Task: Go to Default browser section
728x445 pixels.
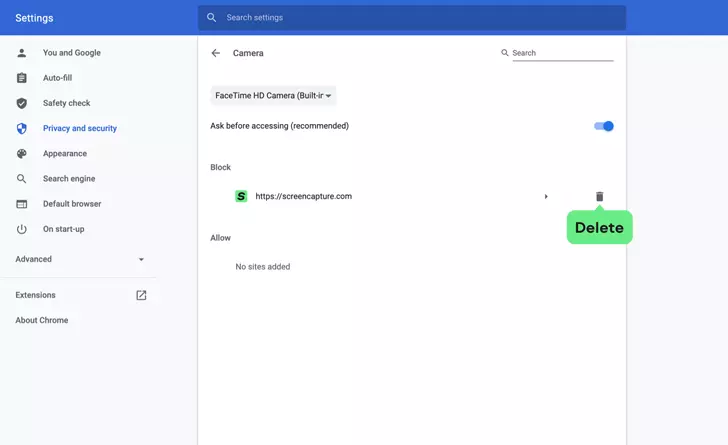Action: [72, 204]
